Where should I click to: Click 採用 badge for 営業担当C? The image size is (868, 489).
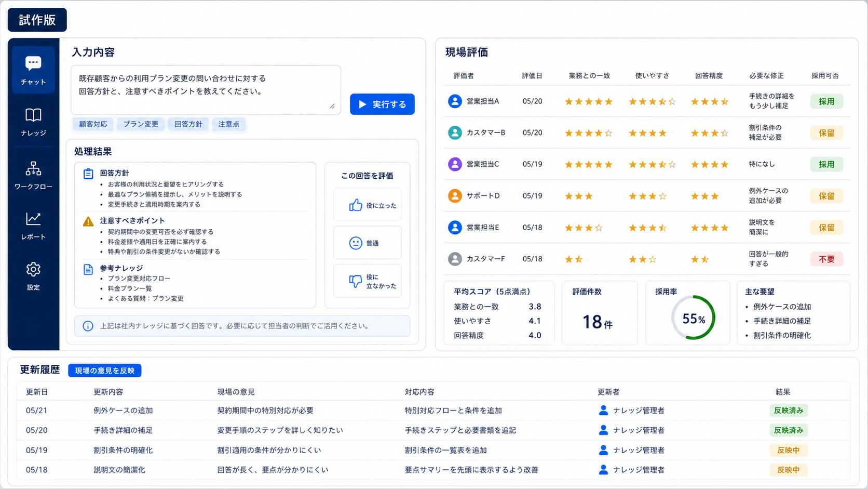tap(826, 164)
